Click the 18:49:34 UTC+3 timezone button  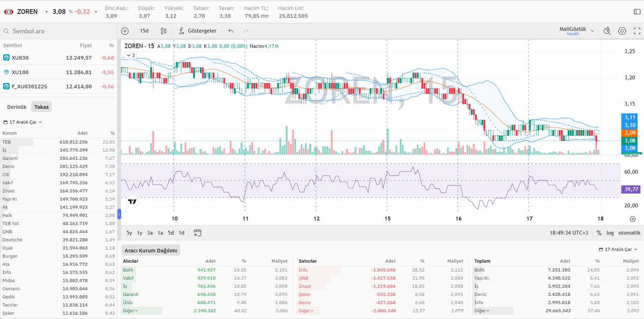569,233
